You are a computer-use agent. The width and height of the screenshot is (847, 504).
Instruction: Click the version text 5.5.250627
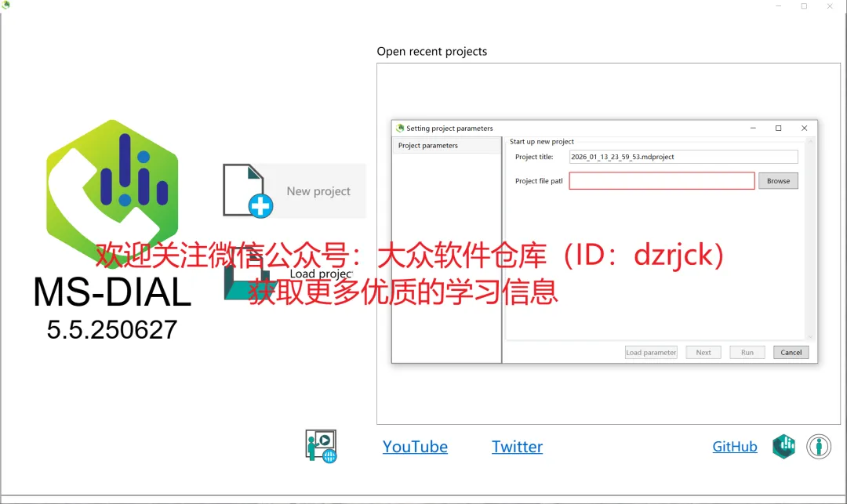coord(112,330)
